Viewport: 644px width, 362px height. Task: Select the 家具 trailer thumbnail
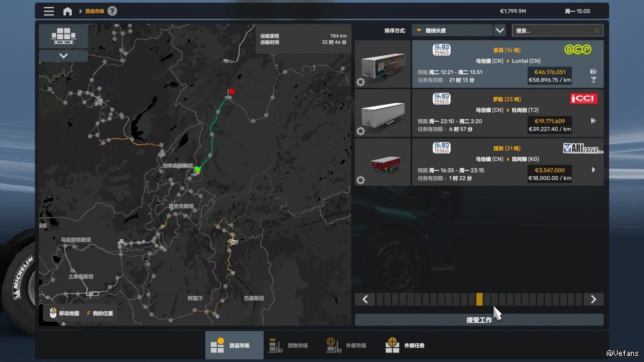pos(383,64)
